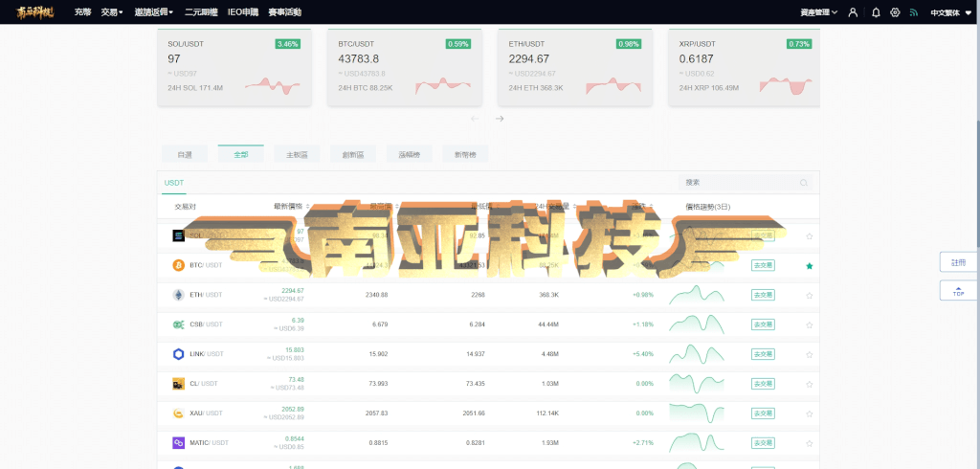
Task: Open the 中文繁体 language dropdown
Action: [951, 11]
